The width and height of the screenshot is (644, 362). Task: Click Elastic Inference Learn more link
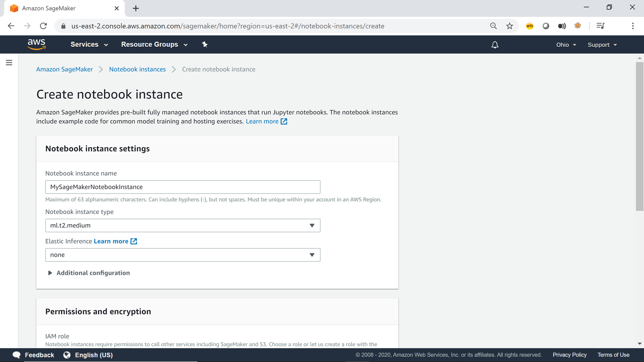111,241
